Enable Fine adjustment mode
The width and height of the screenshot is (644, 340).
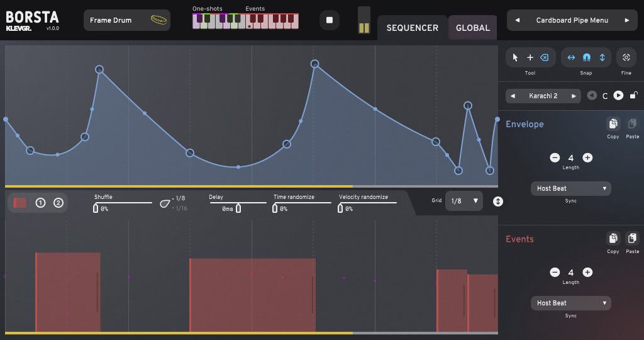626,57
